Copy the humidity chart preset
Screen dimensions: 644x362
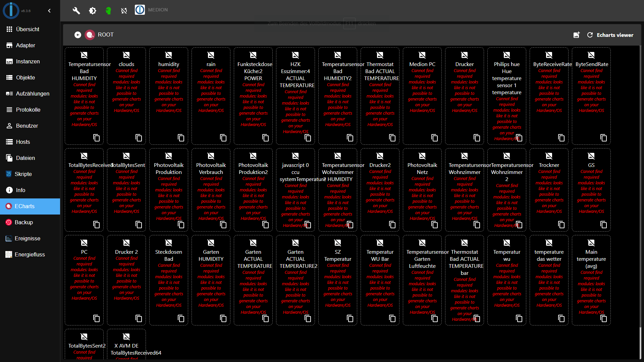point(181,138)
